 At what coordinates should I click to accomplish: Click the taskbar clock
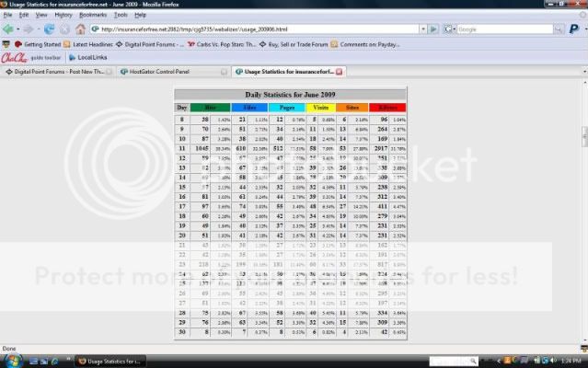tap(571, 361)
